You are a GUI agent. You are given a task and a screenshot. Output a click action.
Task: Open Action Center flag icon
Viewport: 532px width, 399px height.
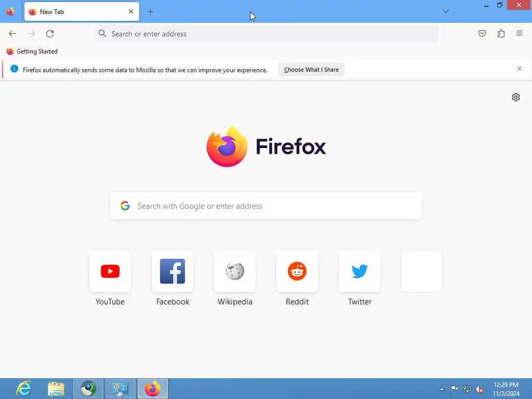point(454,389)
